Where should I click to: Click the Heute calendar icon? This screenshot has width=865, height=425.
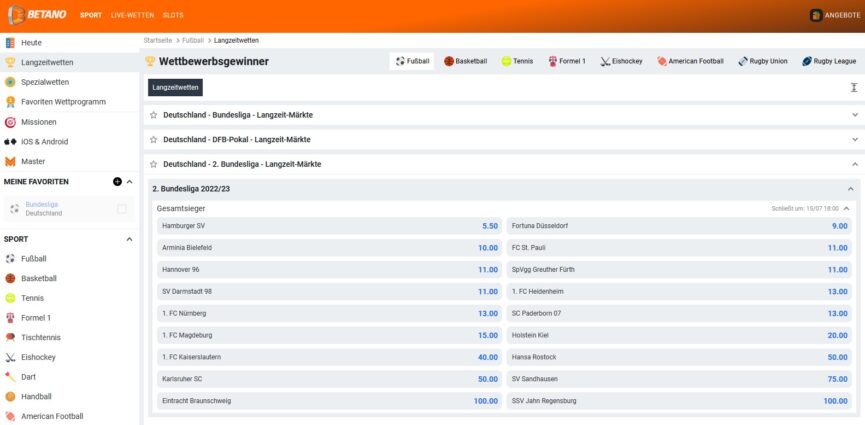pyautogui.click(x=10, y=42)
